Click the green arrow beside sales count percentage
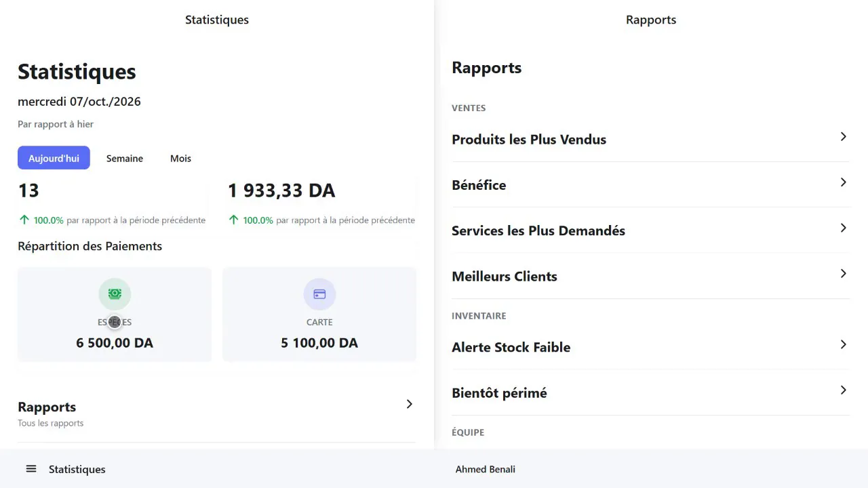The height and width of the screenshot is (488, 868). [24, 220]
